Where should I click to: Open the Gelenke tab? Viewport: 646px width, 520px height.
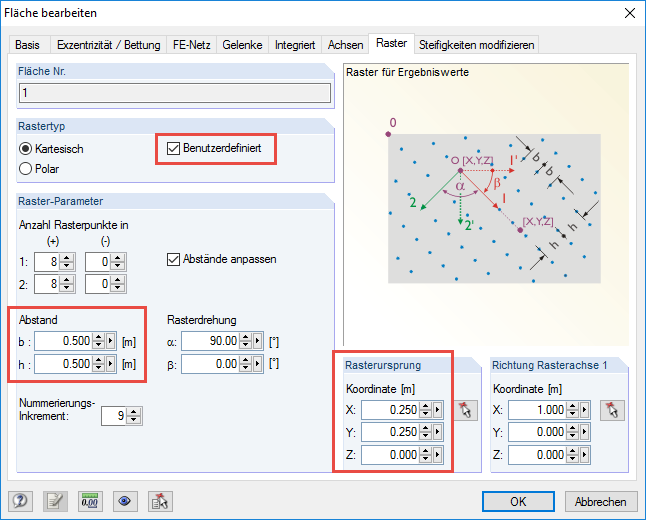pos(242,45)
